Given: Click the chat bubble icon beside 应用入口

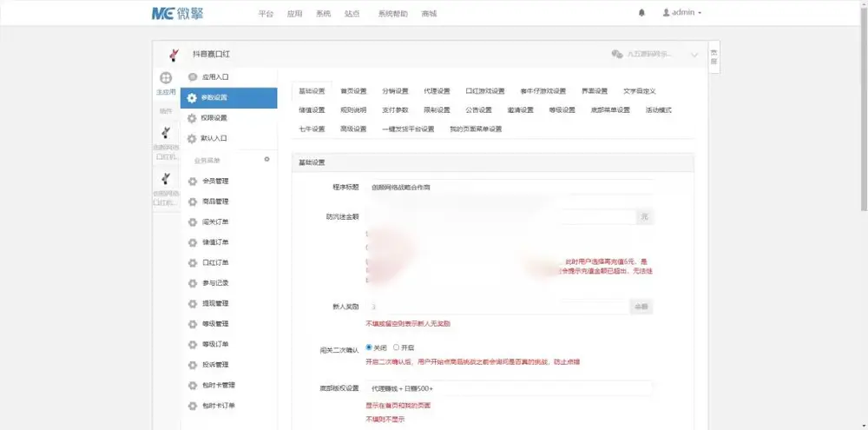Looking at the screenshot, I should click(192, 77).
